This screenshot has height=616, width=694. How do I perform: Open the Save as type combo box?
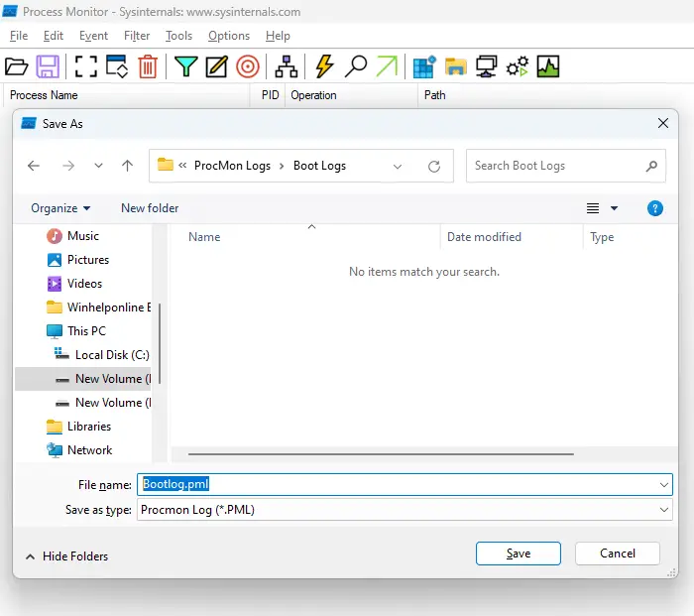pyautogui.click(x=405, y=510)
